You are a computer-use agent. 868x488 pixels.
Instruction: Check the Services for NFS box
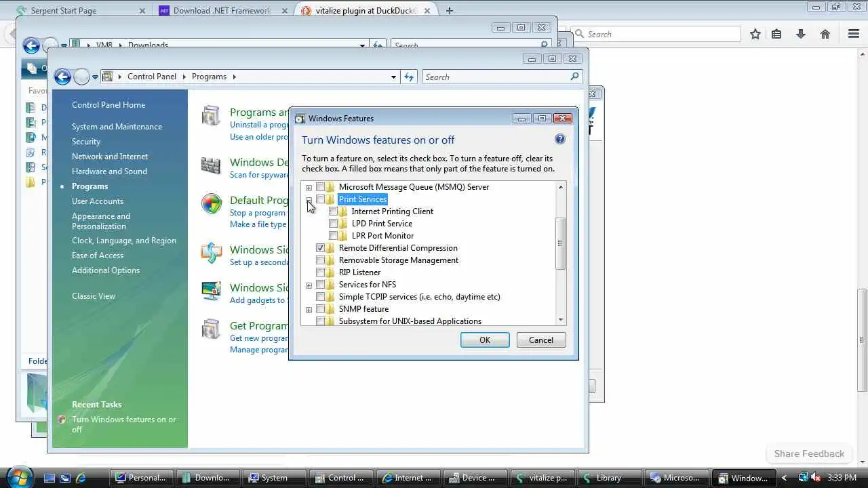320,285
